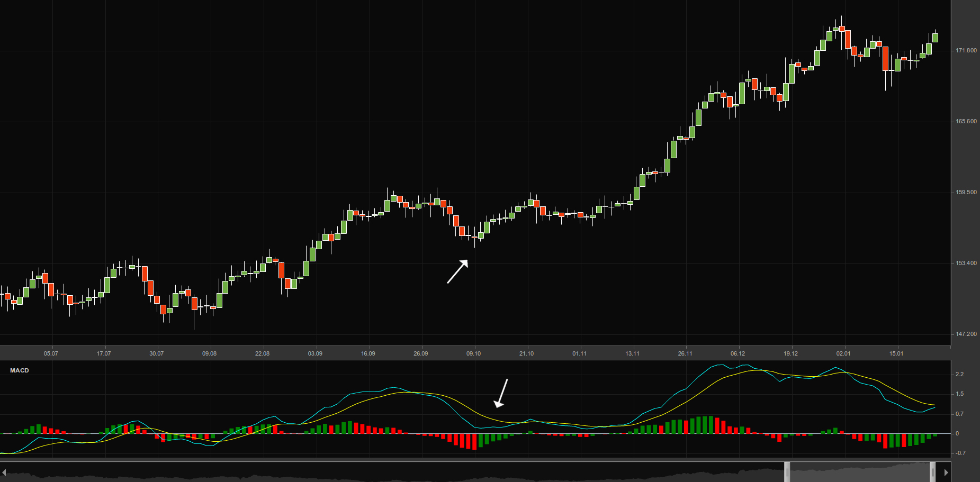Click the right scroll arrow of the navigator

946,472
